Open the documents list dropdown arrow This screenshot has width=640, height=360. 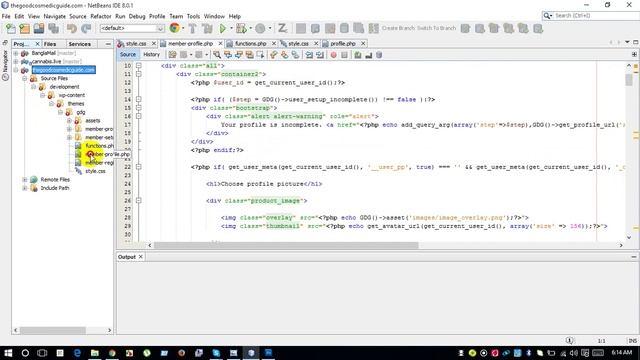(x=627, y=42)
